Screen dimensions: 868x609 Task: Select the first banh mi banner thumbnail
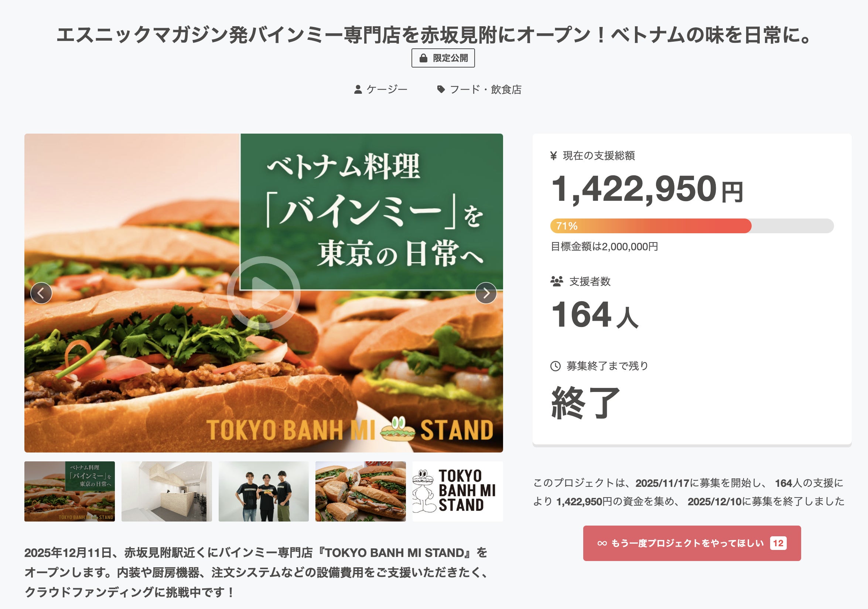tap(69, 491)
